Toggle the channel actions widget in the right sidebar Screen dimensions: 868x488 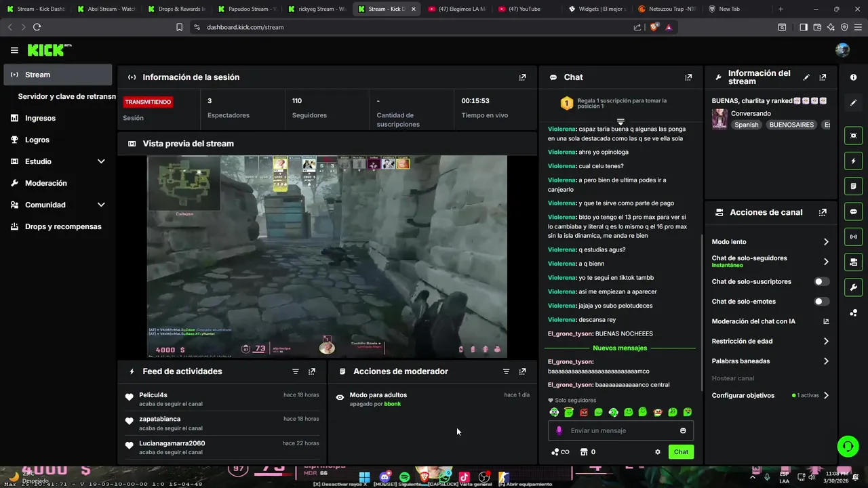point(853,262)
